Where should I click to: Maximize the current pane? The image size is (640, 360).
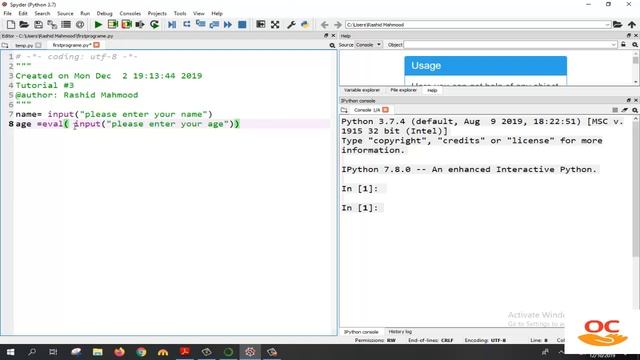[x=260, y=24]
